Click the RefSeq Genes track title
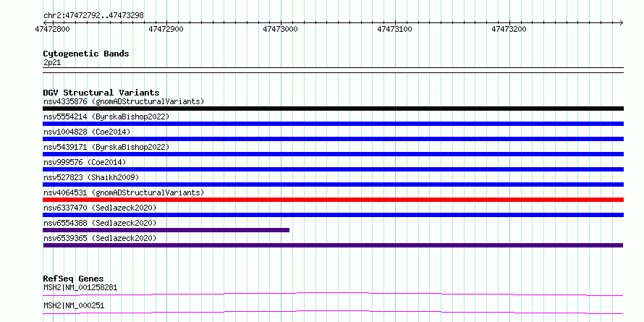Image resolution: width=644 pixels, height=322 pixels. click(x=73, y=279)
